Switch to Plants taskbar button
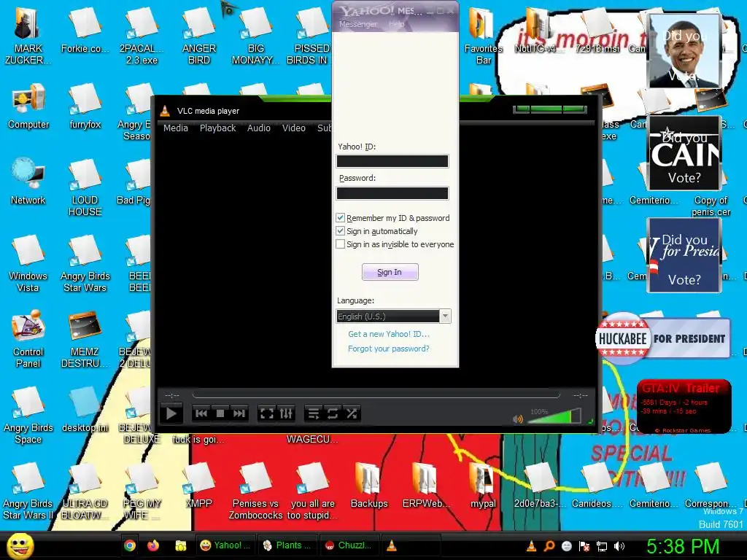 point(287,545)
